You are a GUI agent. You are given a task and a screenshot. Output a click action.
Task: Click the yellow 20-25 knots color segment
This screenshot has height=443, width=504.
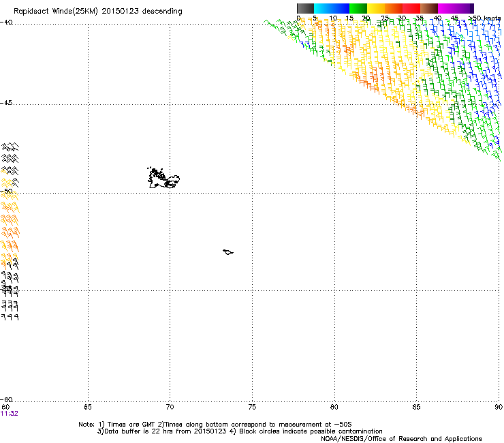click(x=376, y=8)
